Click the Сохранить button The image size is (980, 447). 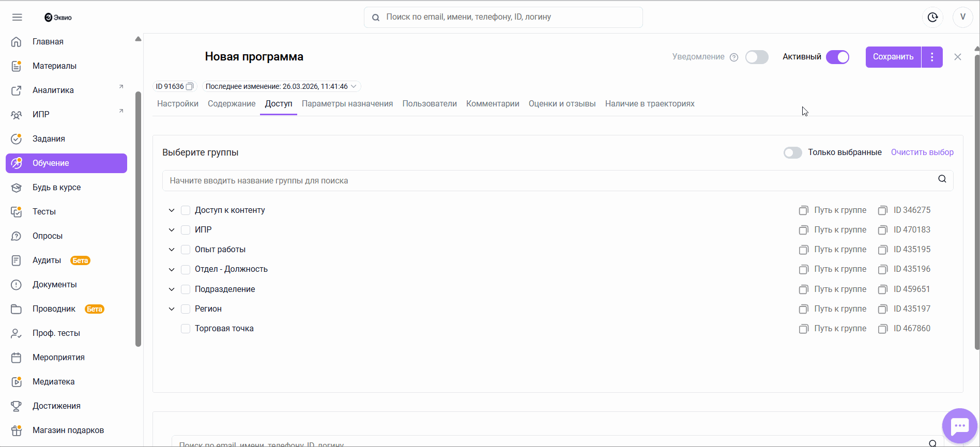click(893, 57)
